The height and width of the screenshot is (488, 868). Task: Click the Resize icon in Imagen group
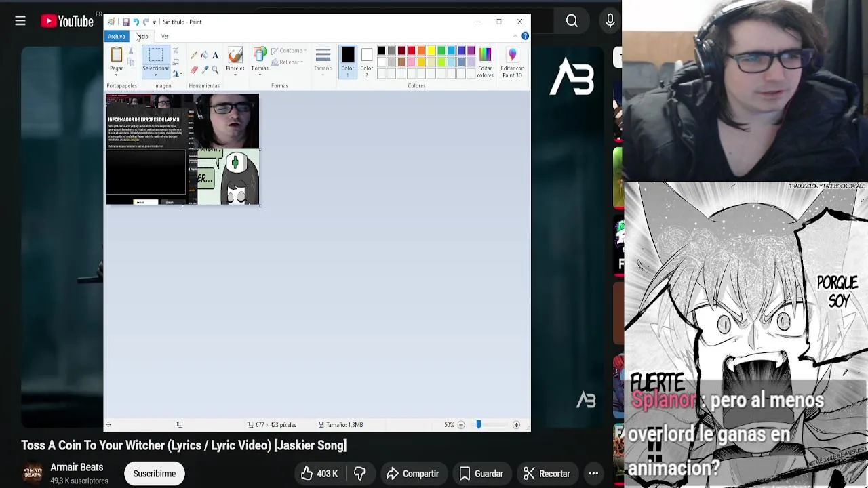pyautogui.click(x=176, y=62)
